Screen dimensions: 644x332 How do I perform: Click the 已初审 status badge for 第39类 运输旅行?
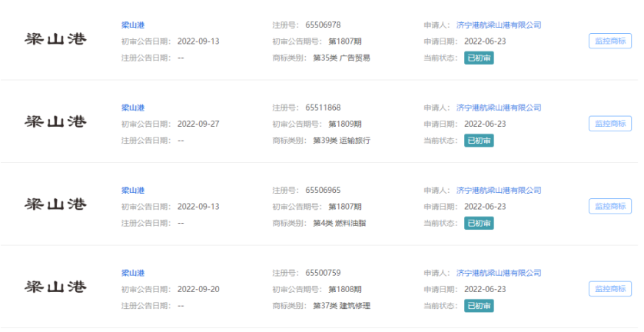coord(479,141)
